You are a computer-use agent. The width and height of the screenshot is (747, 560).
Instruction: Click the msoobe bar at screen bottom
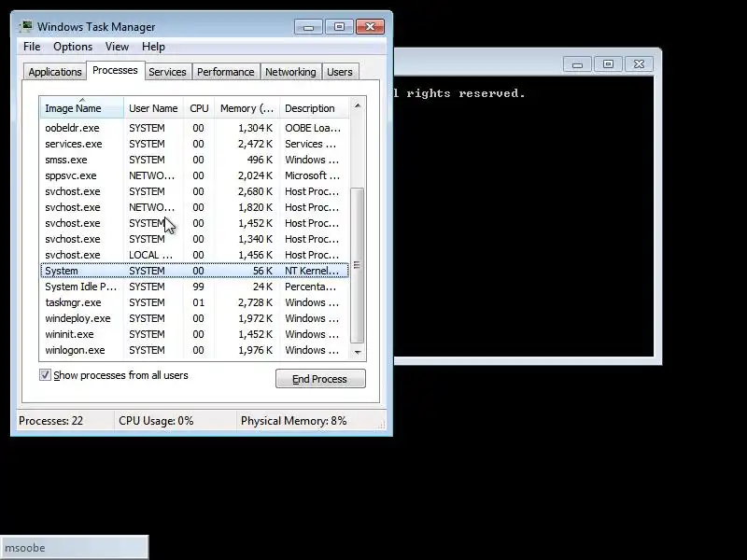coord(75,548)
